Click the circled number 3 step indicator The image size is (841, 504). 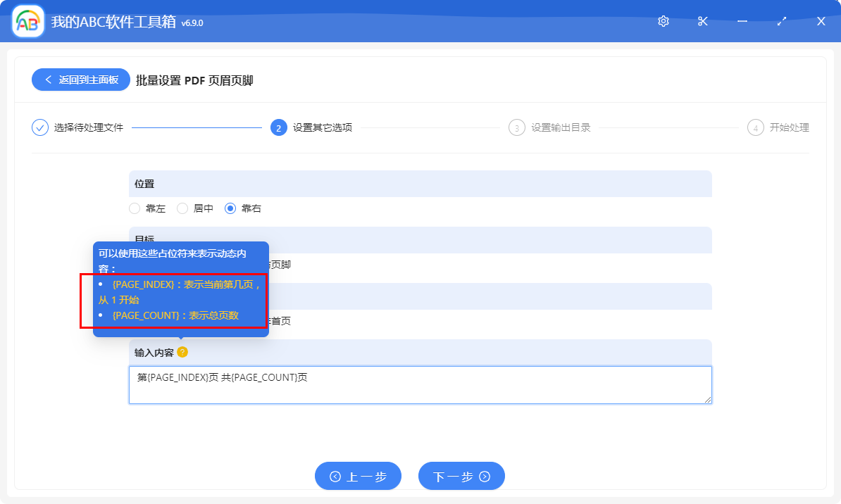point(516,127)
